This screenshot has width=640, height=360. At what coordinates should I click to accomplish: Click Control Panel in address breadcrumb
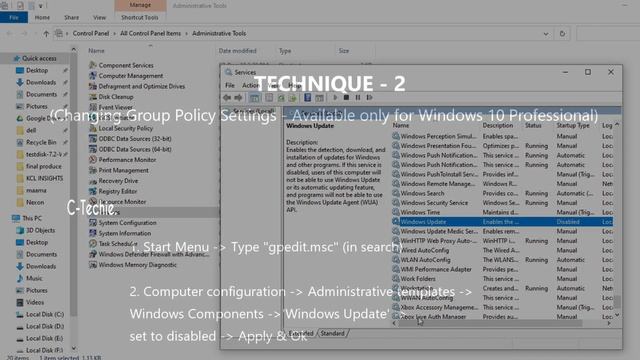click(x=91, y=33)
